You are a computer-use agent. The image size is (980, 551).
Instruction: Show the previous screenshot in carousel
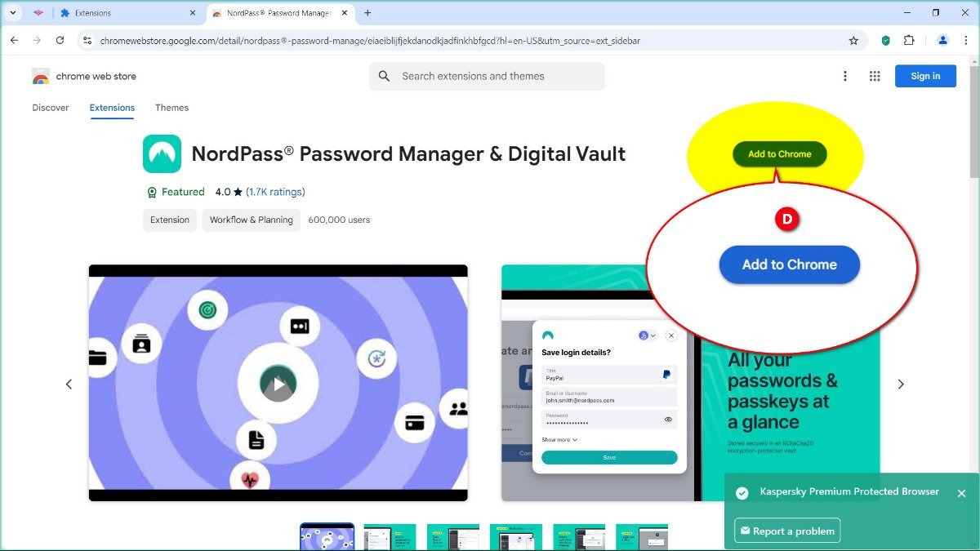69,384
